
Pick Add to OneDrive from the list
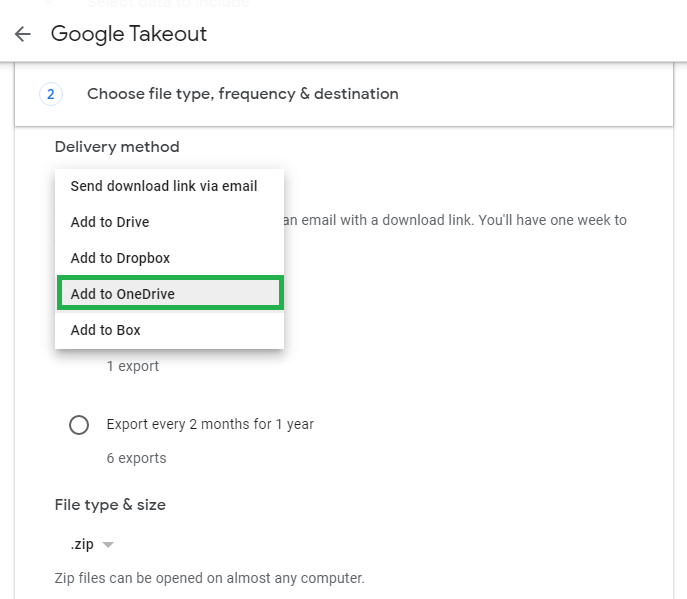[170, 293]
